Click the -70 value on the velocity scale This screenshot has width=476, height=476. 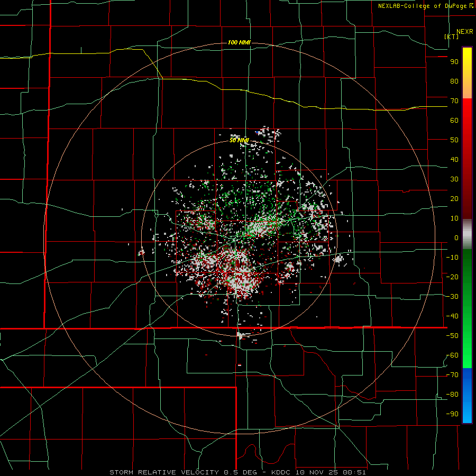click(452, 375)
